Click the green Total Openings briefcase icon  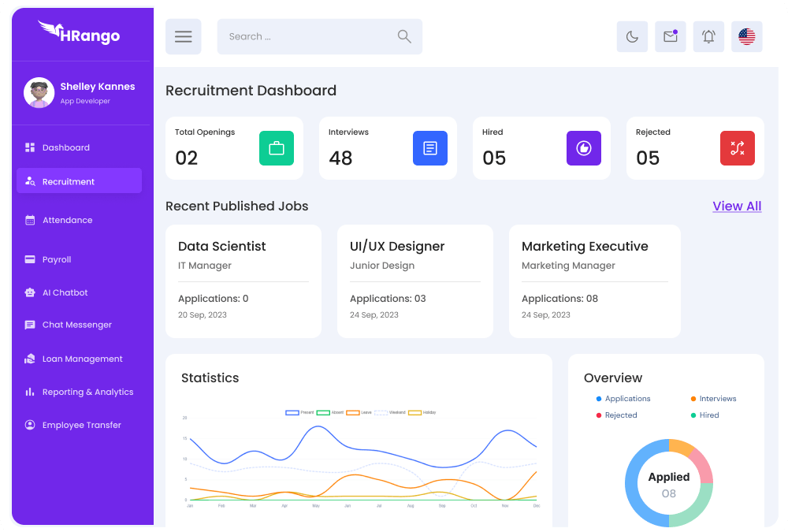click(277, 148)
